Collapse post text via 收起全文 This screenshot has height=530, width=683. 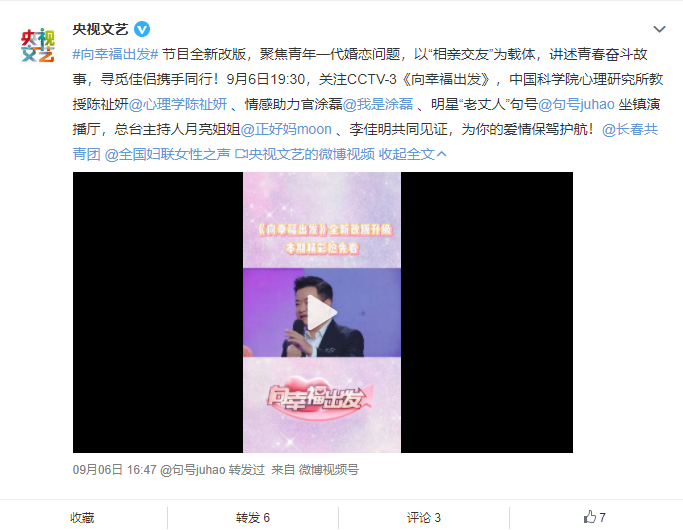pos(413,154)
